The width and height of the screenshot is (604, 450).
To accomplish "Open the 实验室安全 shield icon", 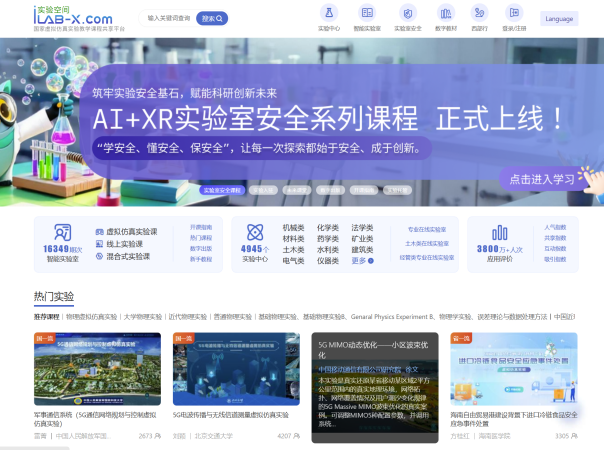I will click(408, 13).
